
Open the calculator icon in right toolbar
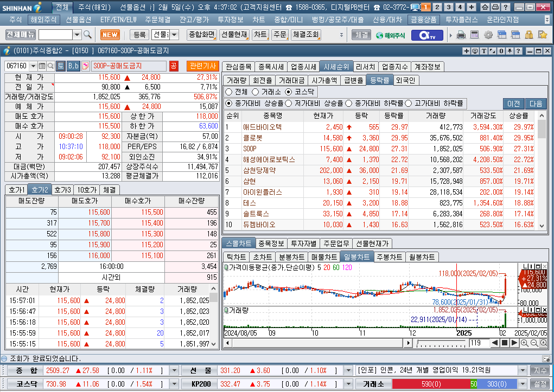click(474, 35)
